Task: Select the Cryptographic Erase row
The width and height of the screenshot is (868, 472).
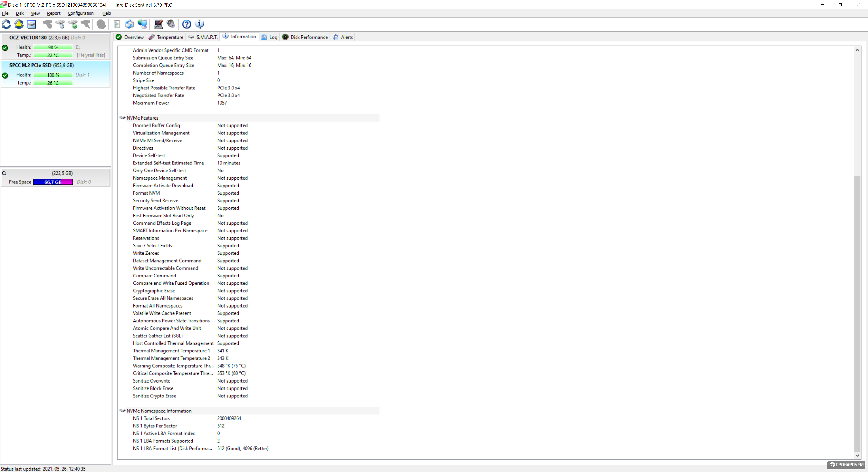Action: tap(249, 291)
